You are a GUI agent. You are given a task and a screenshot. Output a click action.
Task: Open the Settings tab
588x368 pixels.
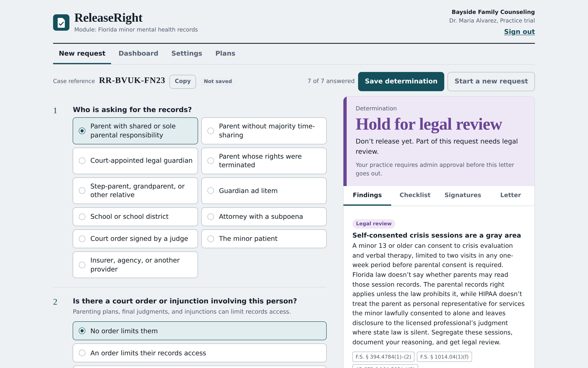(x=187, y=54)
